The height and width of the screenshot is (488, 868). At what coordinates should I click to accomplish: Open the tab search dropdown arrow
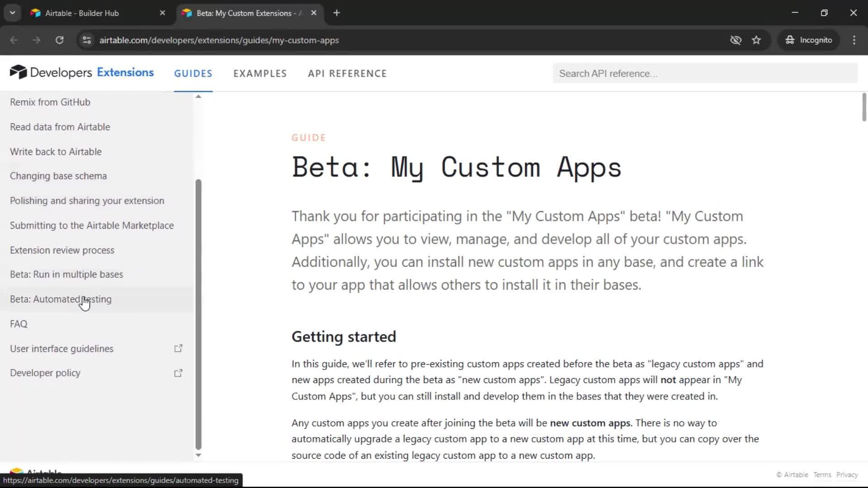pos(12,13)
